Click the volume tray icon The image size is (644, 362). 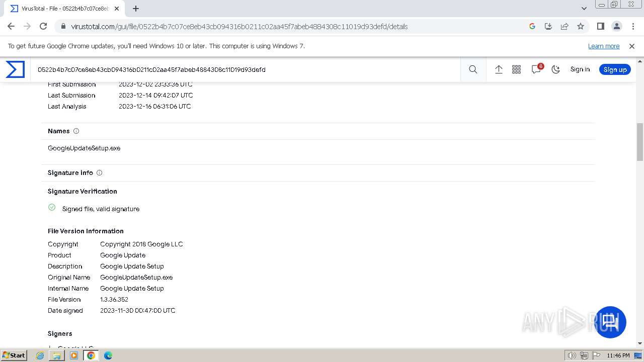point(572,355)
